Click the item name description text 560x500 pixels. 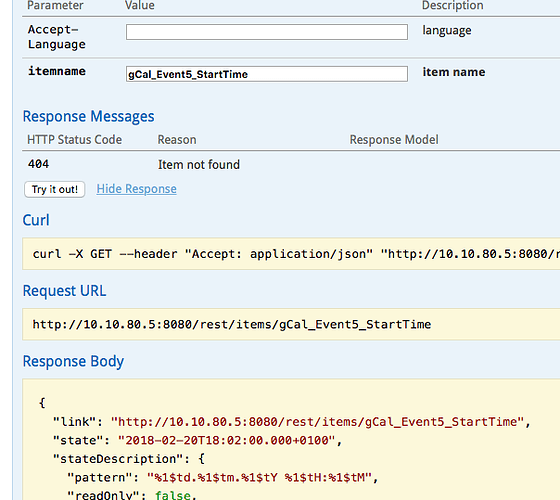tap(454, 72)
